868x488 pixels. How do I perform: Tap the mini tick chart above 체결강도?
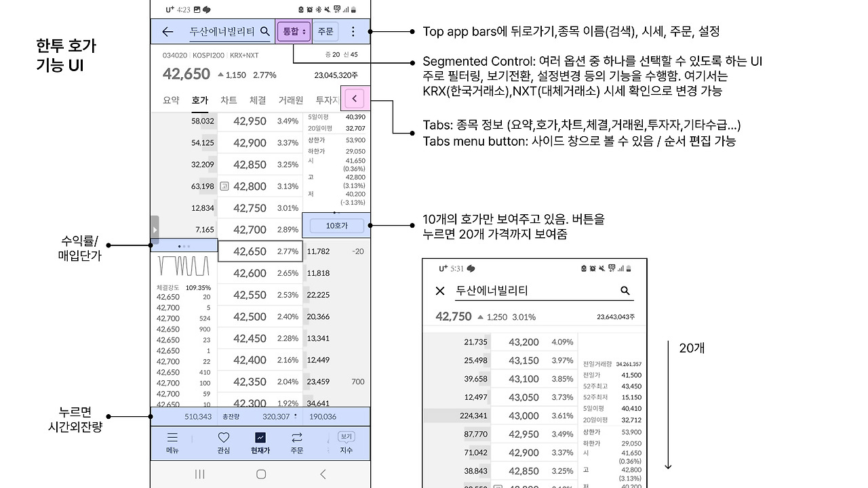[183, 266]
